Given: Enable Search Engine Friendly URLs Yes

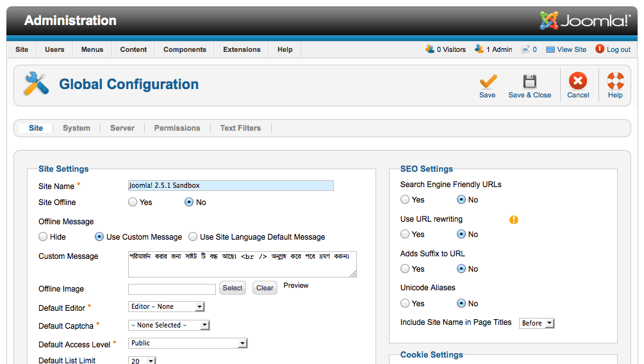Looking at the screenshot, I should click(405, 200).
